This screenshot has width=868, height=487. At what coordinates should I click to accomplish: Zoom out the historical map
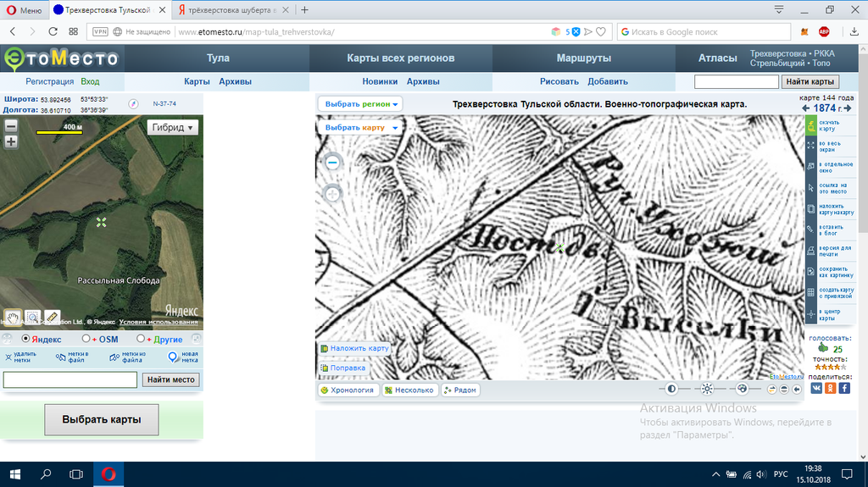pos(333,163)
